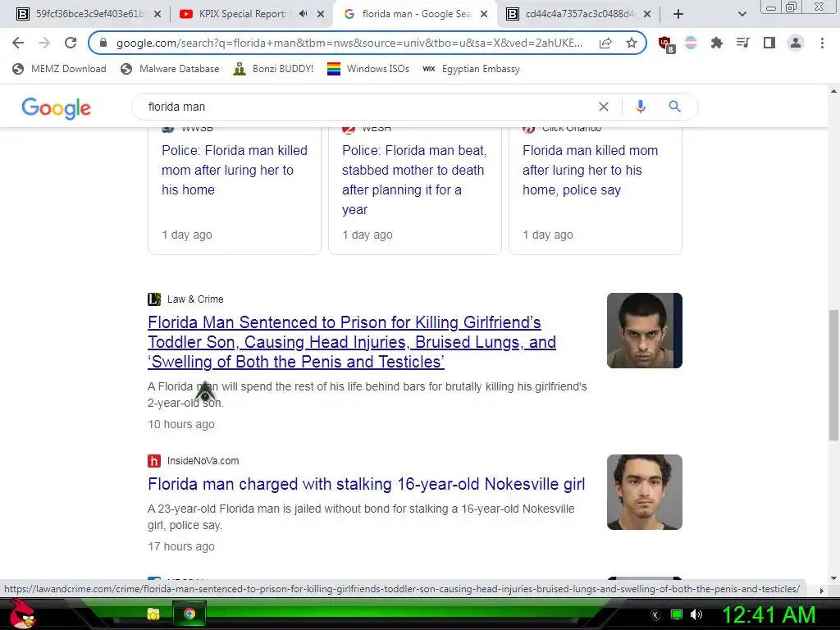
Task: Open Law & Crime sentenced to prison headline
Action: click(352, 342)
